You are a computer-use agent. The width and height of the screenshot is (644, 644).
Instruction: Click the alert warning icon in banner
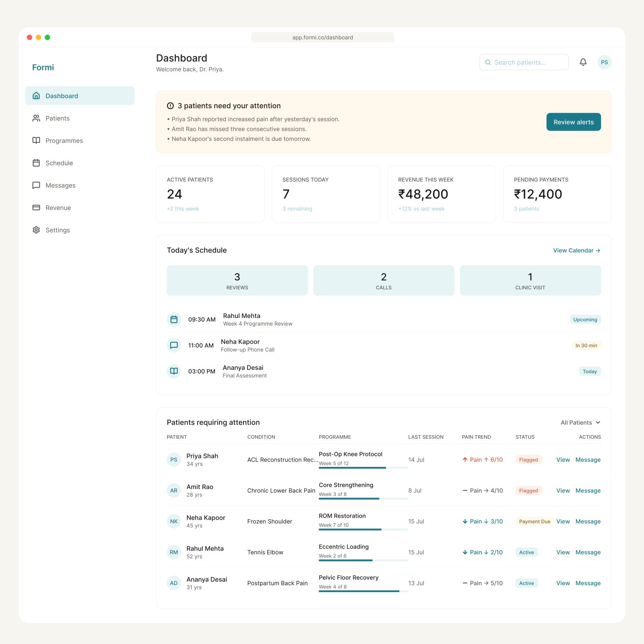[170, 106]
